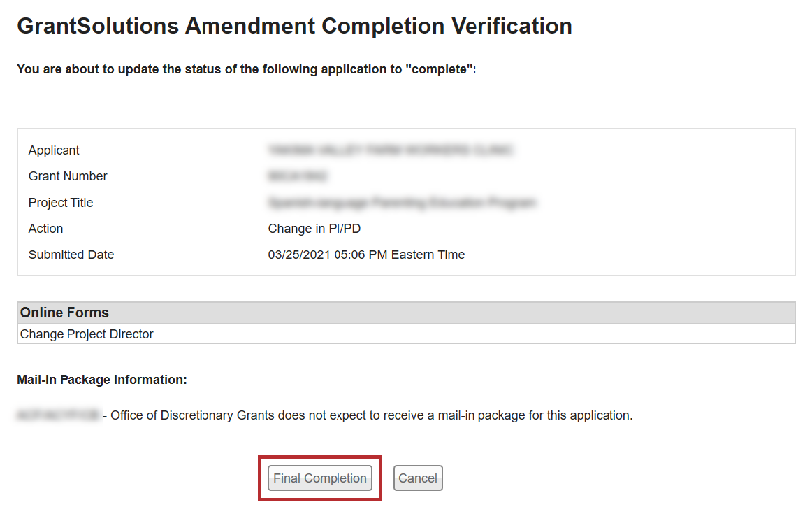
Task: Click the Submitted Date field label
Action: pos(71,255)
